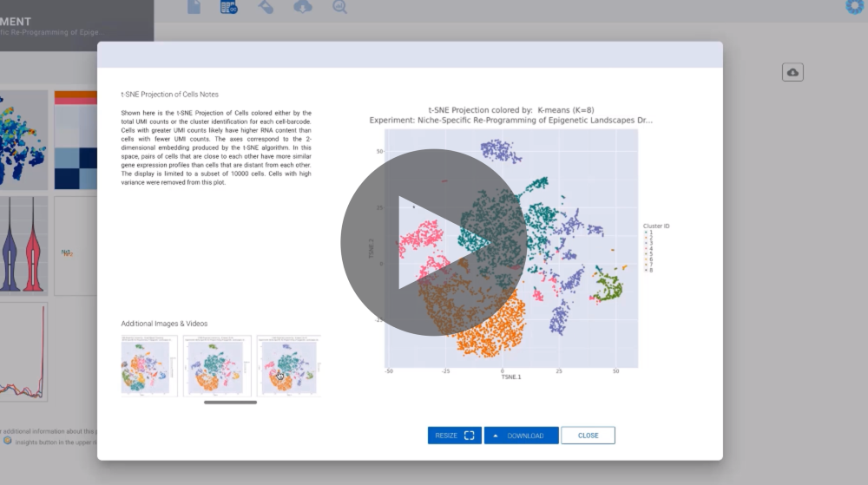The width and height of the screenshot is (868, 485).
Task: Click 't-SNE Projection of Cells Notes' heading
Action: pos(170,95)
